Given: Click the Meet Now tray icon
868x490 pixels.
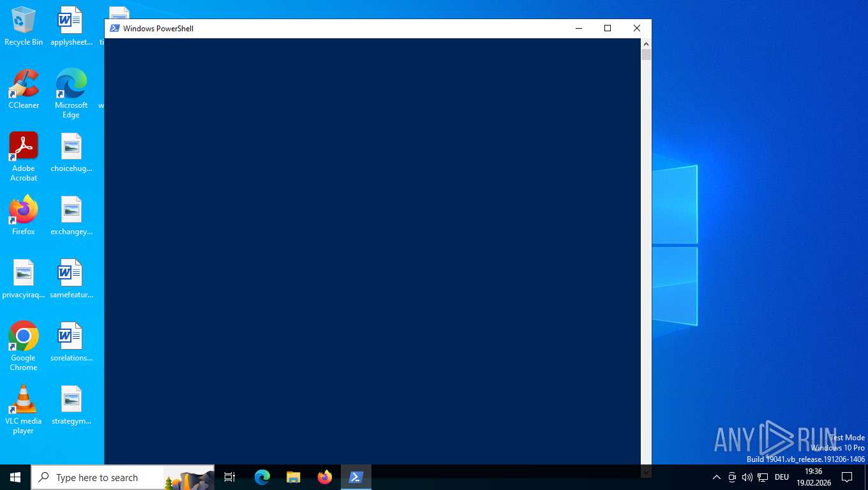Looking at the screenshot, I should 732,477.
